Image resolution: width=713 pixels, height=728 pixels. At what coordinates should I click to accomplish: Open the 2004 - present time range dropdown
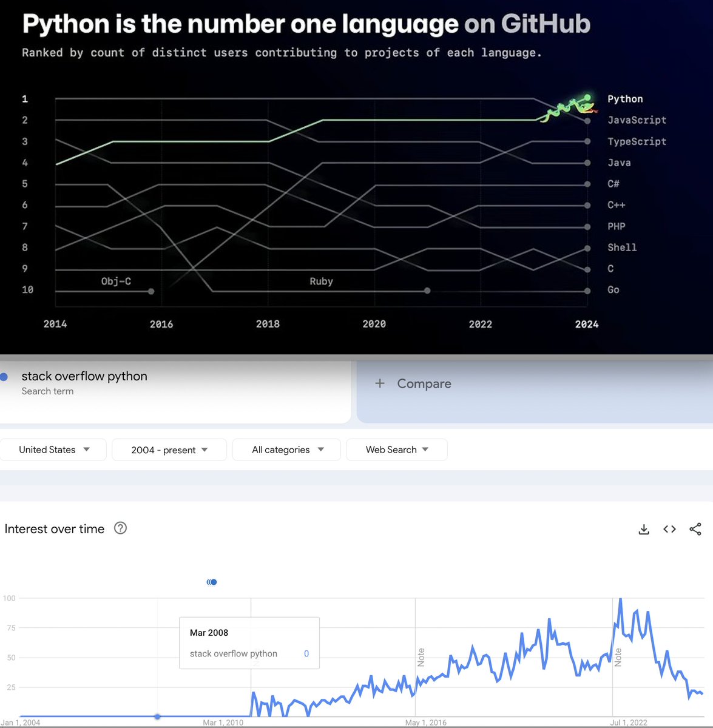(169, 450)
